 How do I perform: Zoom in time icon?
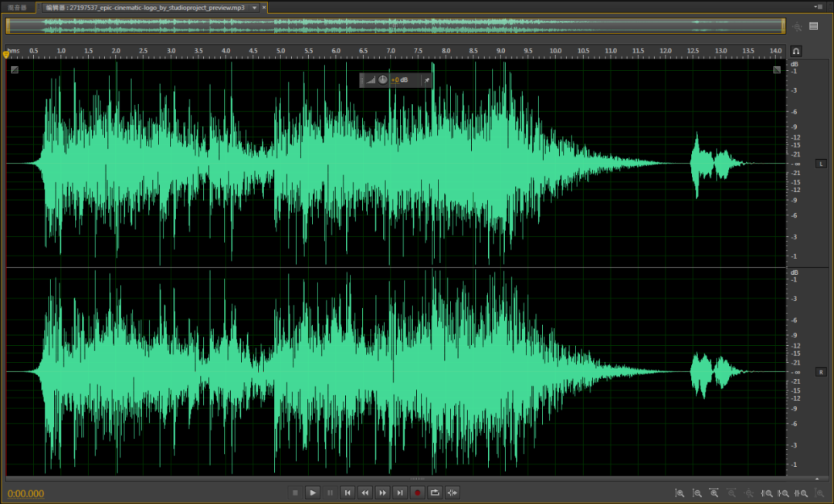[x=714, y=493]
